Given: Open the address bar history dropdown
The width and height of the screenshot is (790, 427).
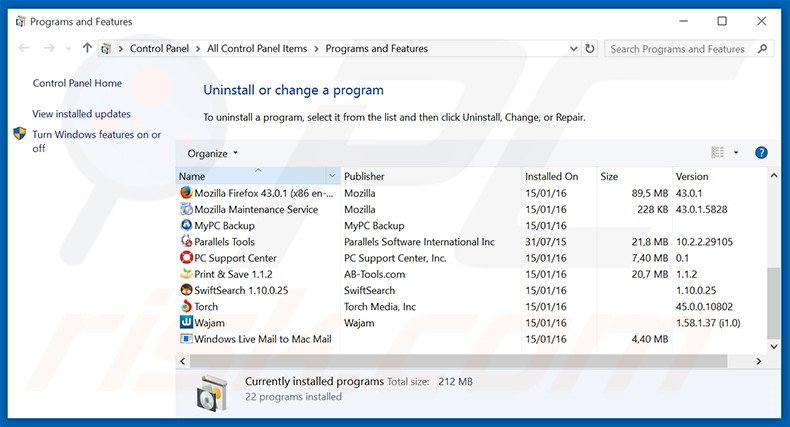Looking at the screenshot, I should click(573, 49).
